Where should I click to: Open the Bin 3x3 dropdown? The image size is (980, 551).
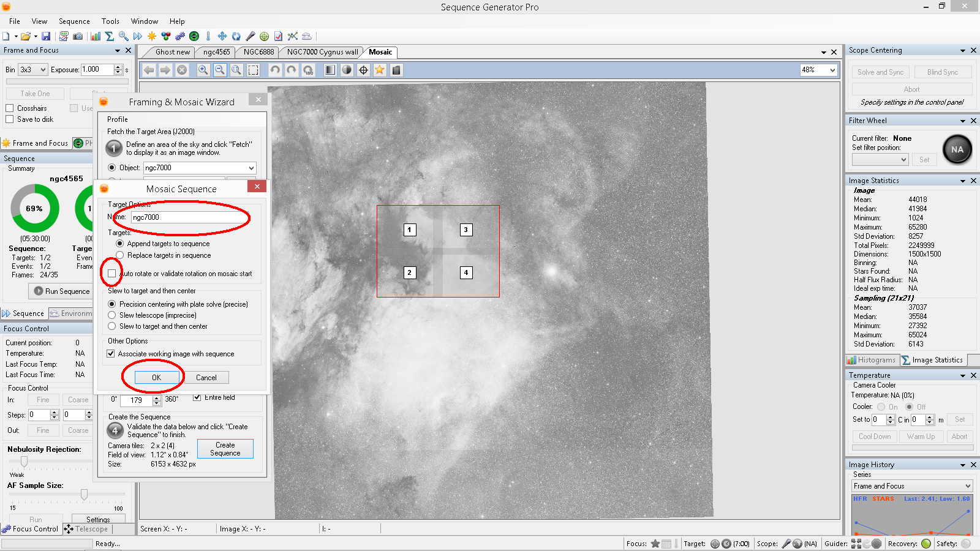(x=33, y=70)
